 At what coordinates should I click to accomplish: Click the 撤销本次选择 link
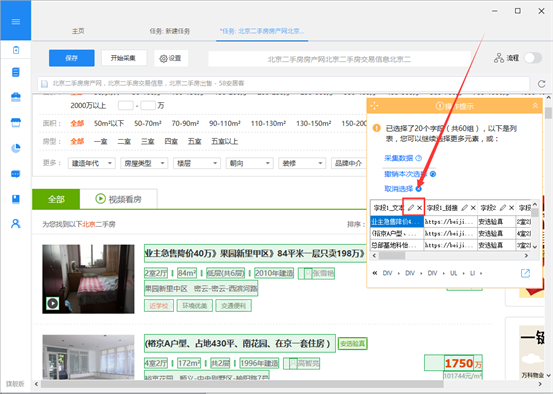pyautogui.click(x=406, y=174)
